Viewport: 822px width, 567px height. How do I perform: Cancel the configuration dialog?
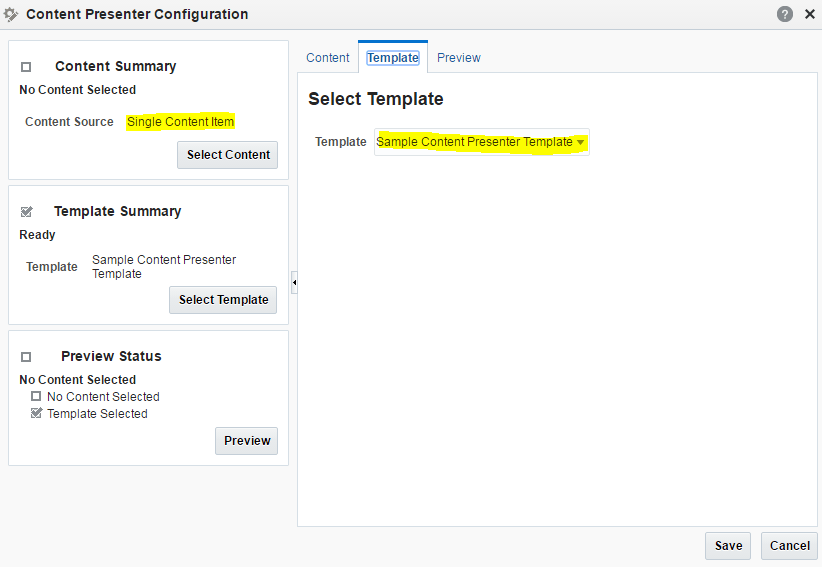click(x=789, y=546)
